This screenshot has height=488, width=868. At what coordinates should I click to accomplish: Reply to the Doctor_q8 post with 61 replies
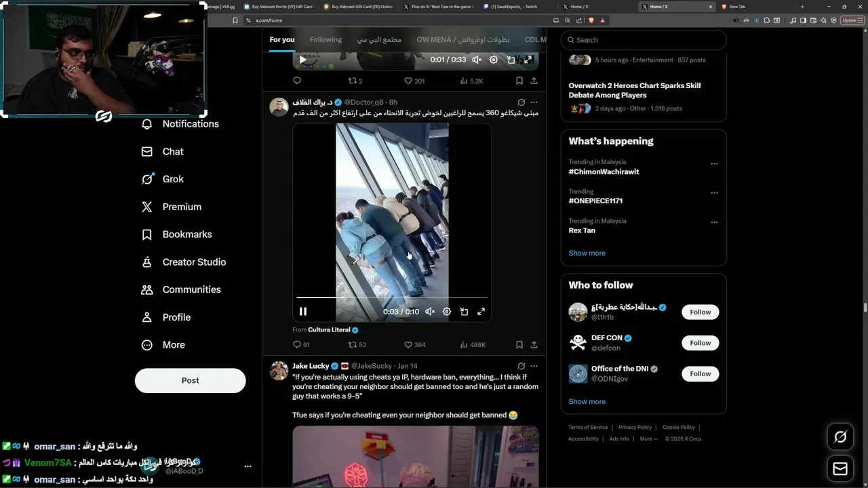301,344
